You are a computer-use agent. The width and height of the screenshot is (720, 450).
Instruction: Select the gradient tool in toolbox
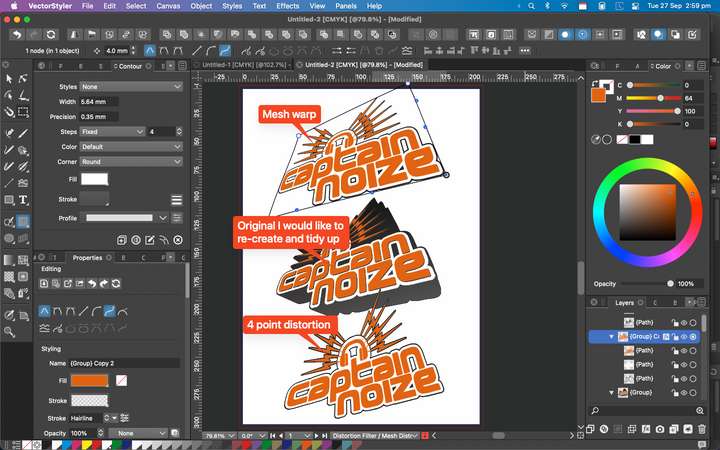(9, 260)
